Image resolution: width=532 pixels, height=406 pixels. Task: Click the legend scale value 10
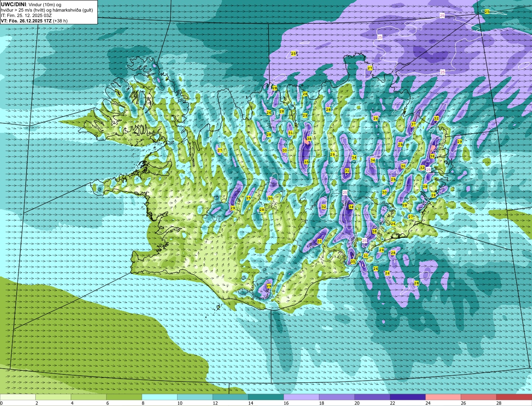(180, 403)
